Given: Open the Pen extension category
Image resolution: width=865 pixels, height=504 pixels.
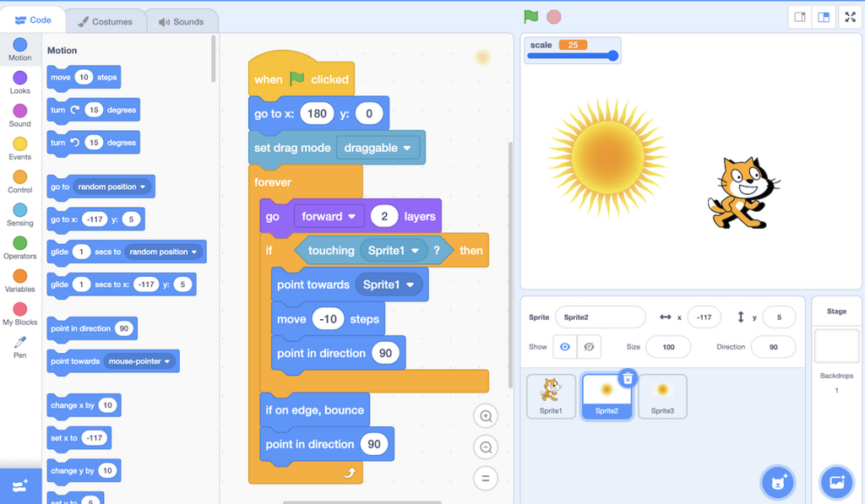Looking at the screenshot, I should point(20,347).
